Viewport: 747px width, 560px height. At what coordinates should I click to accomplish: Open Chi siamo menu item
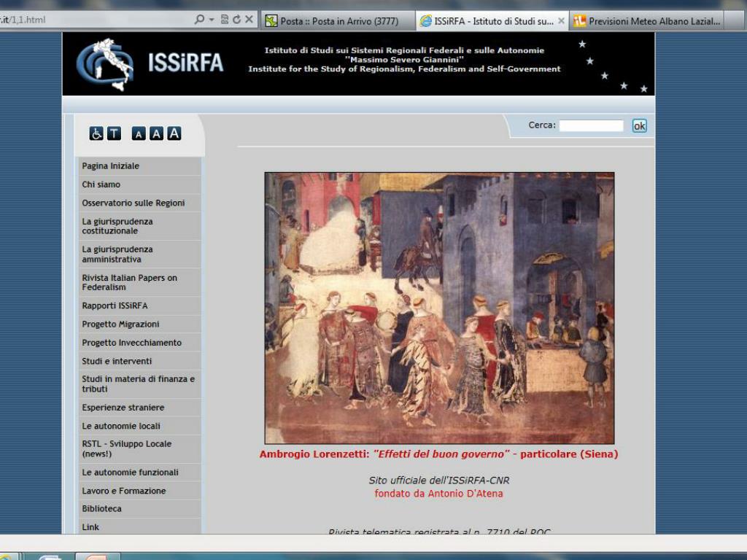(139, 184)
